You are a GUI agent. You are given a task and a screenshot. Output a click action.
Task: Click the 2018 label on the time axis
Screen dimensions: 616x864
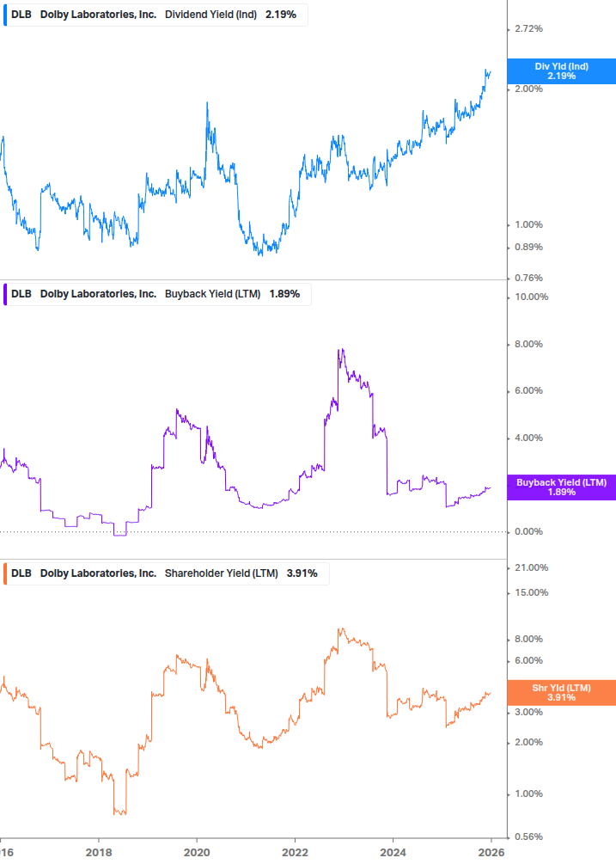point(99,853)
